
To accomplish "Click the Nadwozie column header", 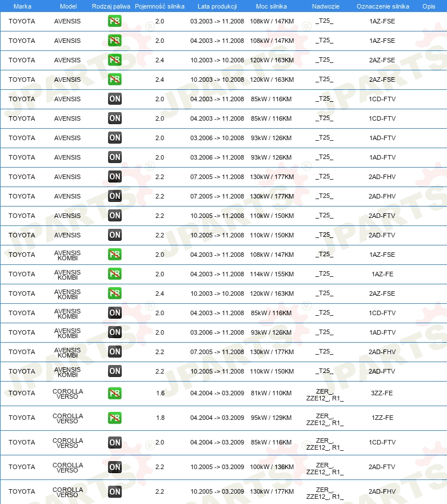I will 326,6.
